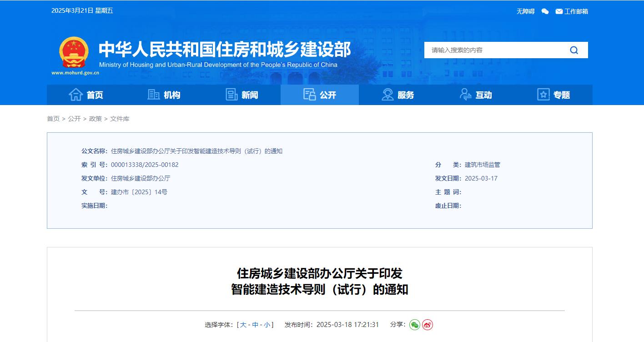Image resolution: width=644 pixels, height=342 pixels.
Task: Open the 服务 navigation item
Action: (x=397, y=95)
